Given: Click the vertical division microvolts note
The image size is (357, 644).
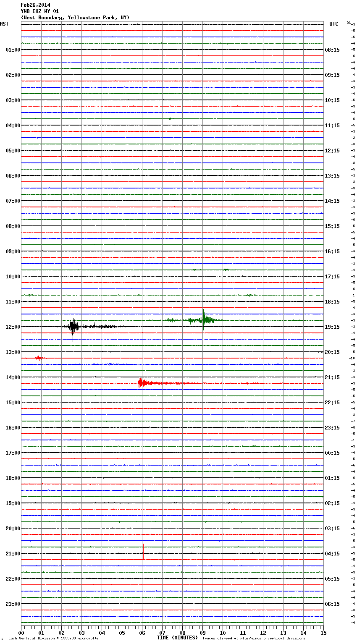Looking at the screenshot, I should tap(53, 638).
